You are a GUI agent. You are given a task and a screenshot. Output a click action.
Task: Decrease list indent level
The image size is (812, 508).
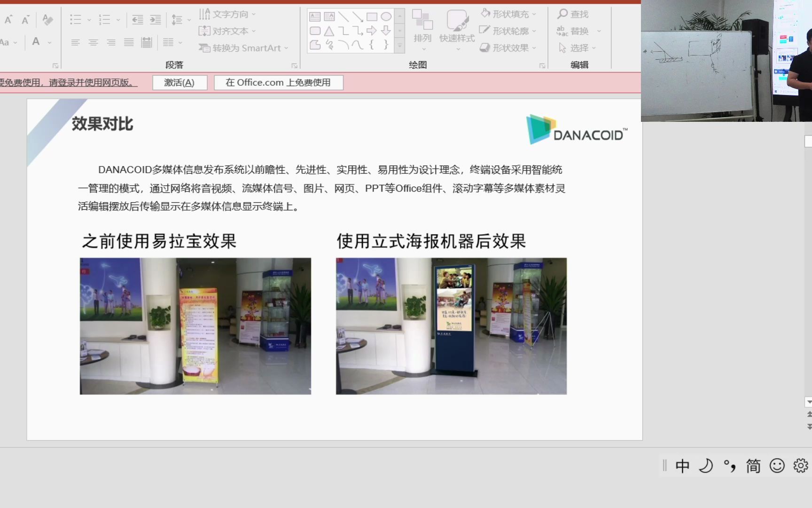tap(137, 19)
